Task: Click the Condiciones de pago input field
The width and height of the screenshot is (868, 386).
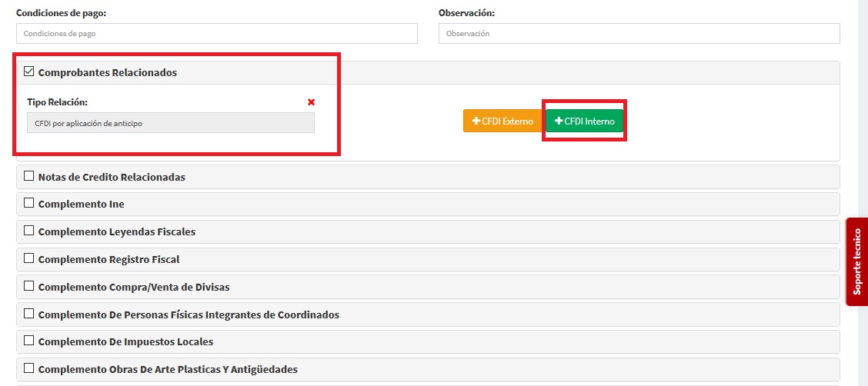Action: (216, 34)
